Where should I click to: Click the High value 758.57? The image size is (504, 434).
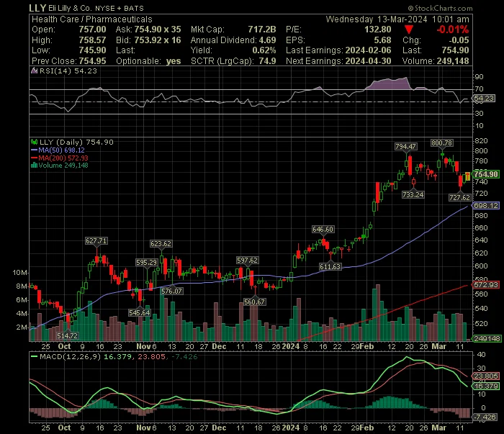tap(92, 40)
